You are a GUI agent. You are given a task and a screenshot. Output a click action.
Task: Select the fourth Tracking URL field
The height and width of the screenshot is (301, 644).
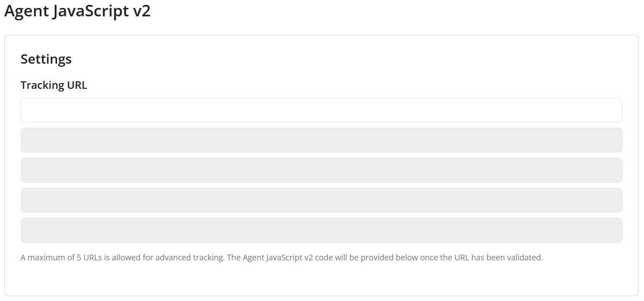(321, 200)
